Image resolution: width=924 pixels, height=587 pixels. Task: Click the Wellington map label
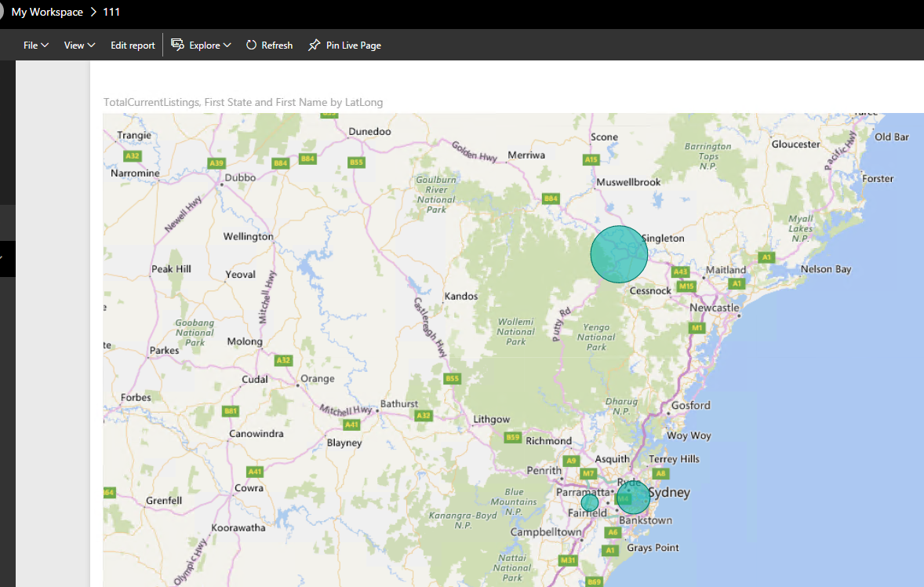click(x=248, y=236)
